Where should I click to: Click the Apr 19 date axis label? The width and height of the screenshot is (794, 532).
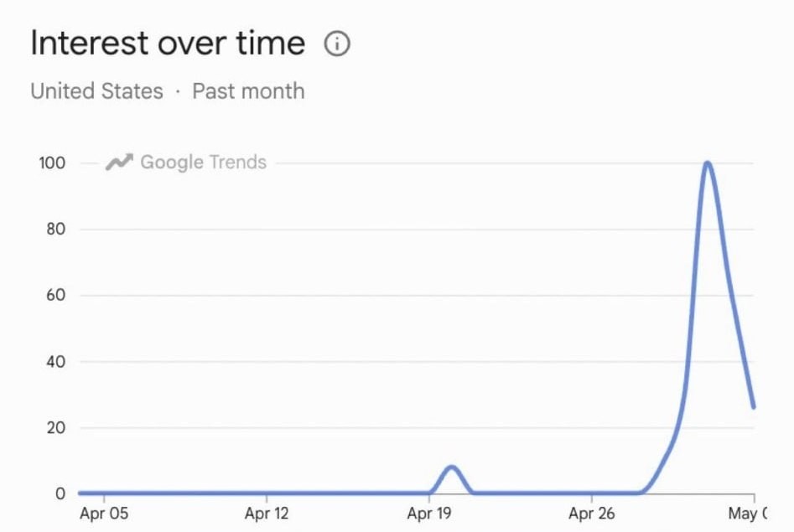coord(429,514)
